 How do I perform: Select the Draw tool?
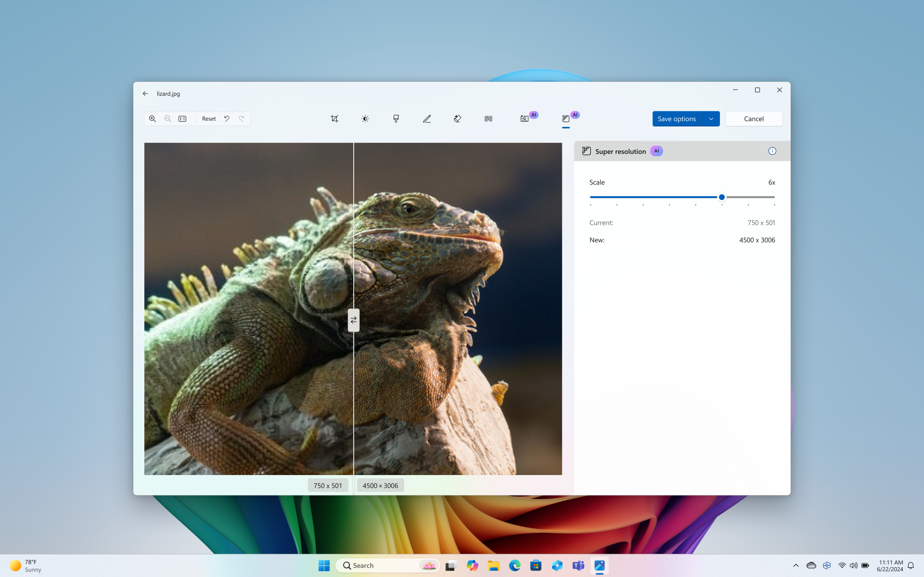point(426,118)
